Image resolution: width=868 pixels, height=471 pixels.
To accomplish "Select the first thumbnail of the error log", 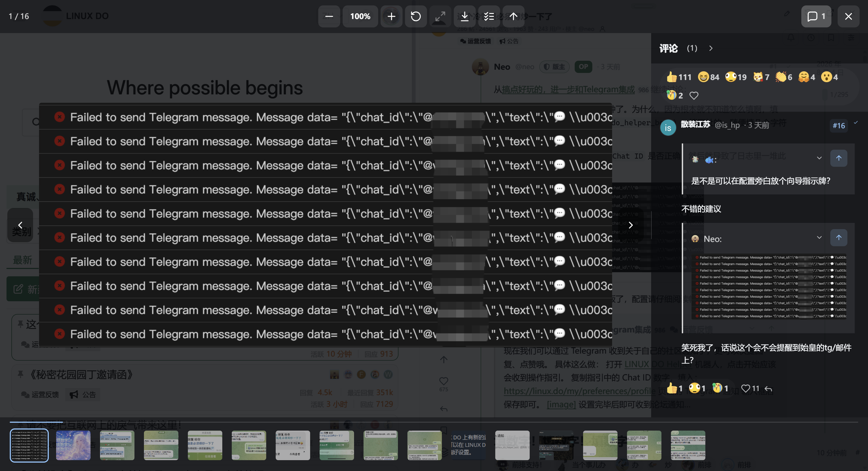I will (x=29, y=445).
